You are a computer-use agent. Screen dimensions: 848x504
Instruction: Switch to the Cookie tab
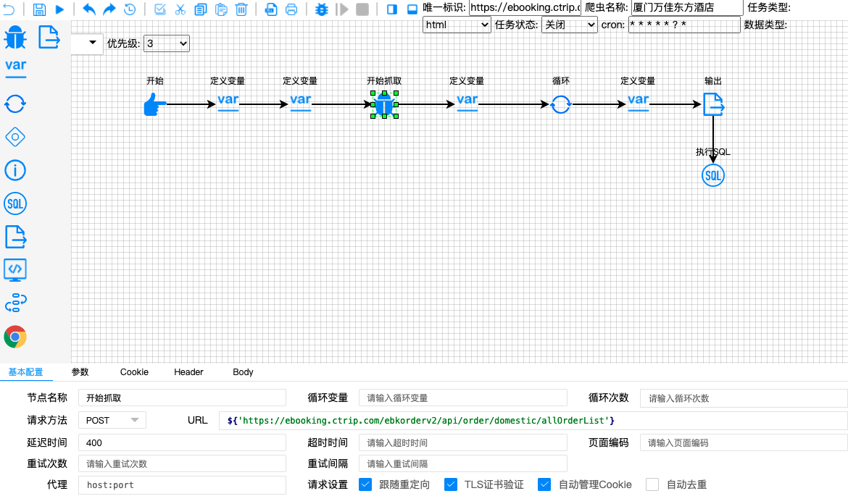point(133,371)
